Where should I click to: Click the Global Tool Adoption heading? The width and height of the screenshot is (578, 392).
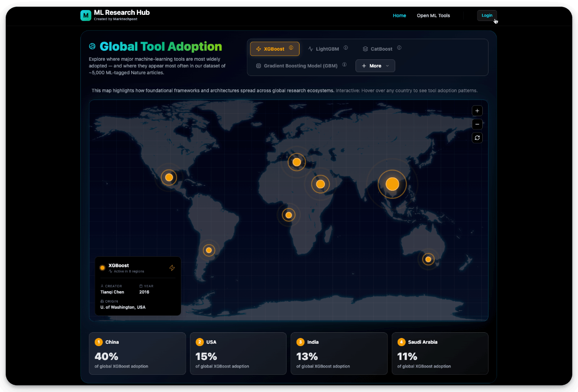tap(161, 46)
